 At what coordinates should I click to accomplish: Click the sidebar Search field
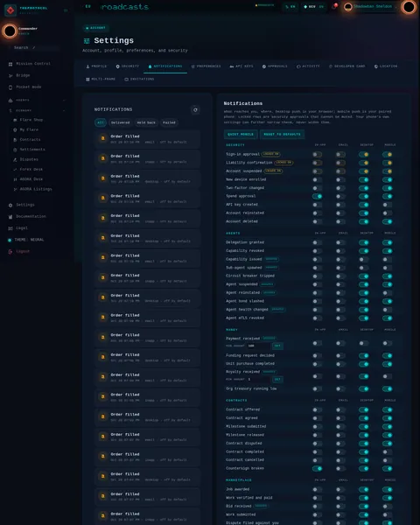point(33,48)
